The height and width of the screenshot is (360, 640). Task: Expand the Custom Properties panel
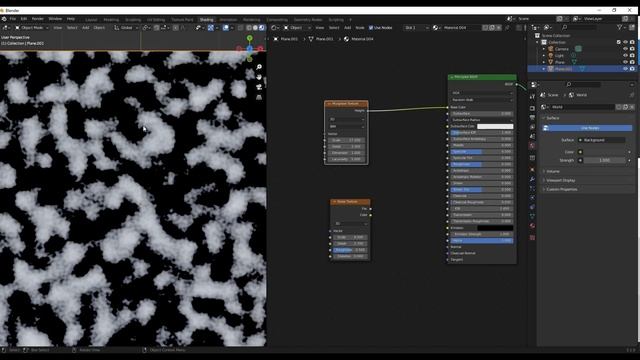click(562, 189)
